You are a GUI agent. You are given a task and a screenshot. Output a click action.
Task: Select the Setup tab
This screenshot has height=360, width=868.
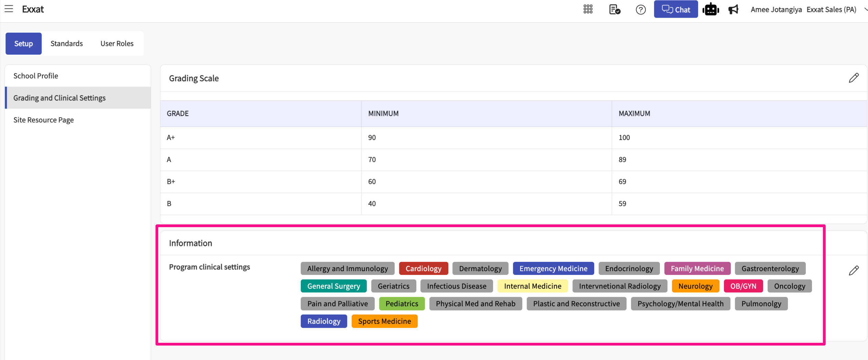point(23,44)
